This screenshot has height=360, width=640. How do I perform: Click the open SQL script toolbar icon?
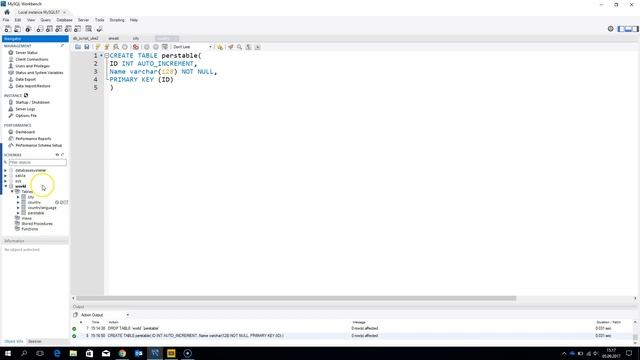[18, 29]
